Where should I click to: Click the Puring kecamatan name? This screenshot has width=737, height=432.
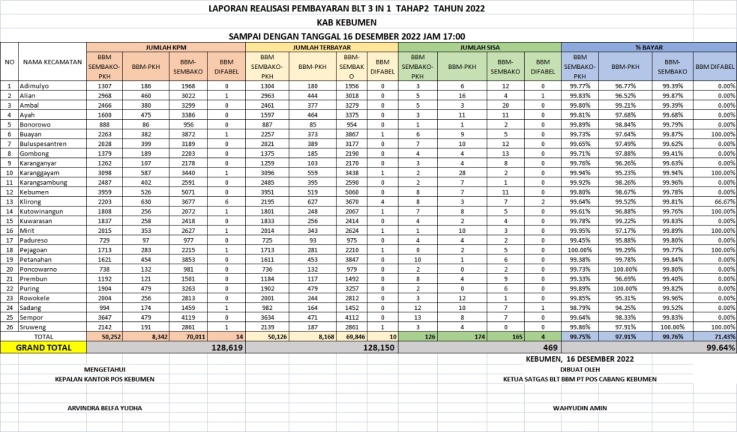point(29,288)
